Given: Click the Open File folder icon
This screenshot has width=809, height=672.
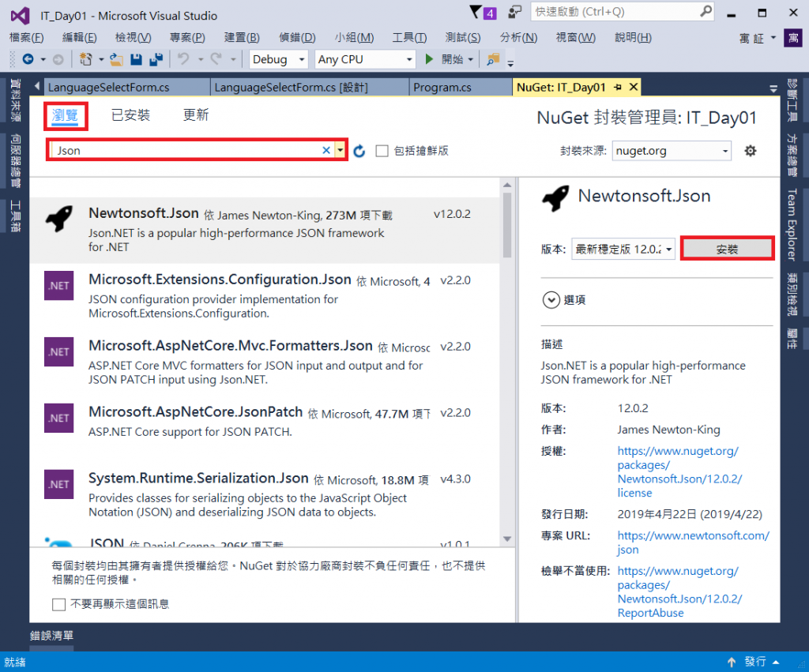Looking at the screenshot, I should (x=116, y=60).
